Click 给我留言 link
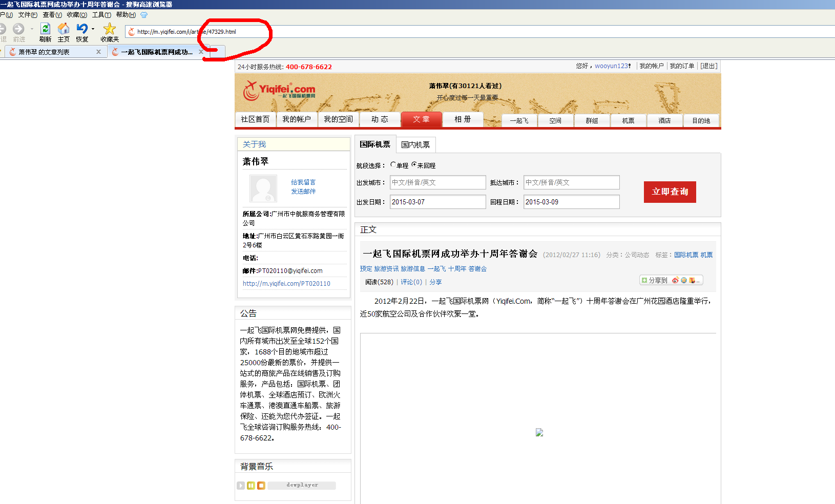Screen dimensions: 835x504 pos(303,182)
